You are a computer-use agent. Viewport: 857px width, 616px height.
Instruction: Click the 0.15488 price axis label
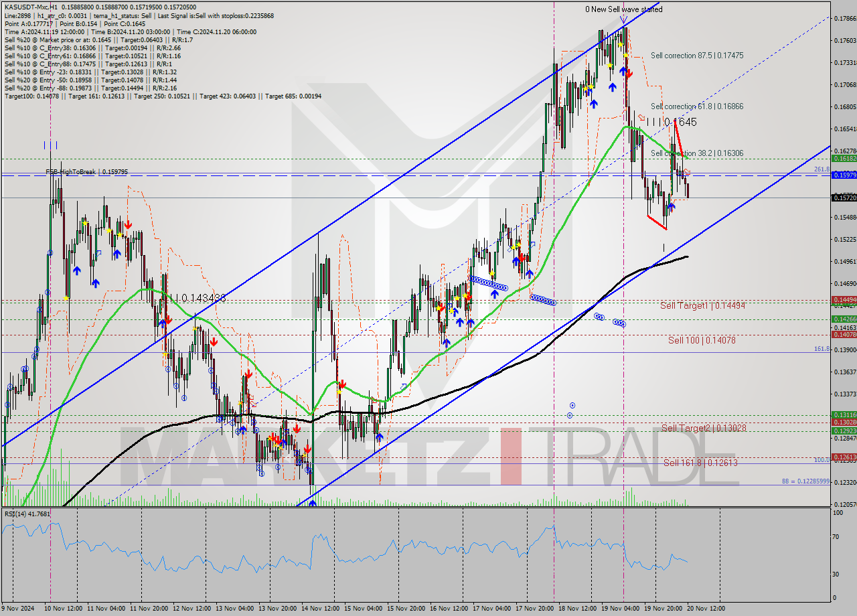(844, 217)
